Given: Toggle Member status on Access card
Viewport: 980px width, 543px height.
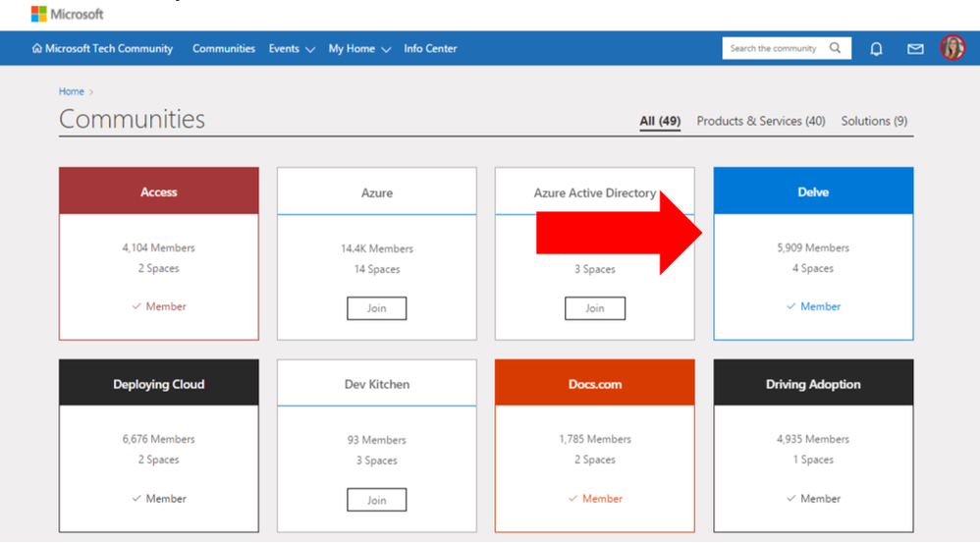Looking at the screenshot, I should click(159, 306).
